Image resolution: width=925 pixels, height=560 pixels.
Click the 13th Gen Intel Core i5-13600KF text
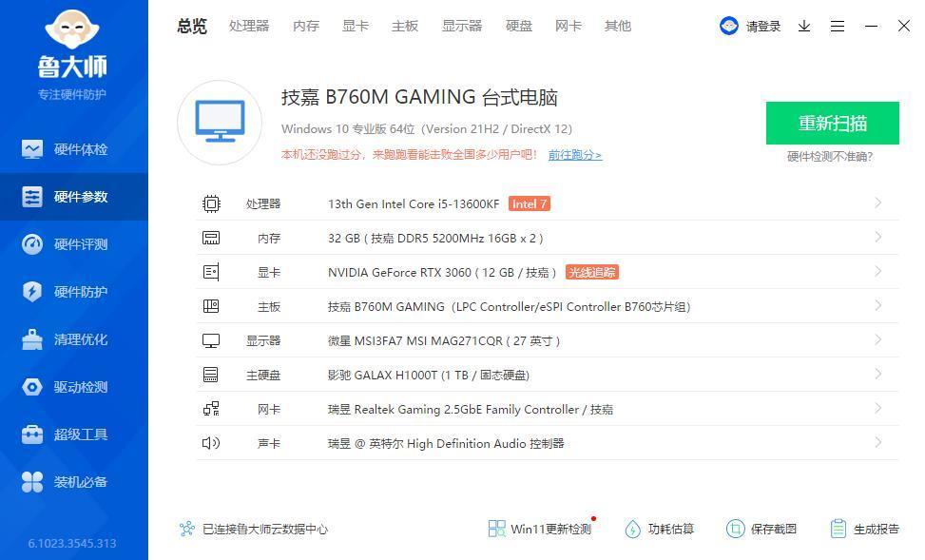point(414,204)
